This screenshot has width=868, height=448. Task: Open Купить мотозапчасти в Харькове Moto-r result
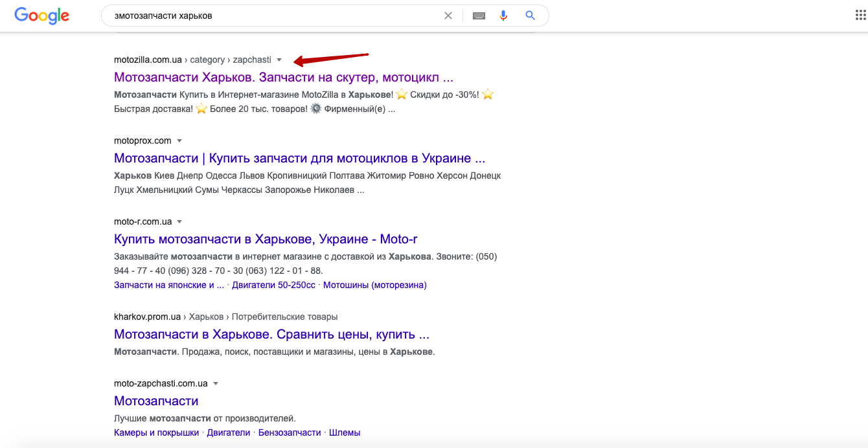pos(266,239)
